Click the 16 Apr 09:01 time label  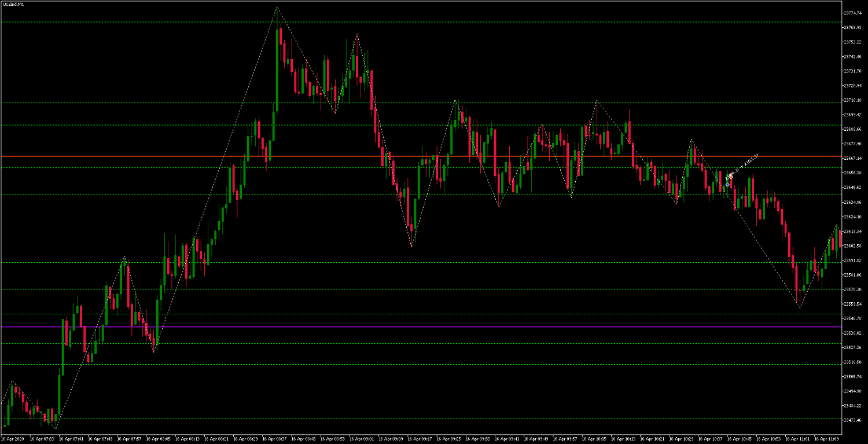tap(361, 439)
